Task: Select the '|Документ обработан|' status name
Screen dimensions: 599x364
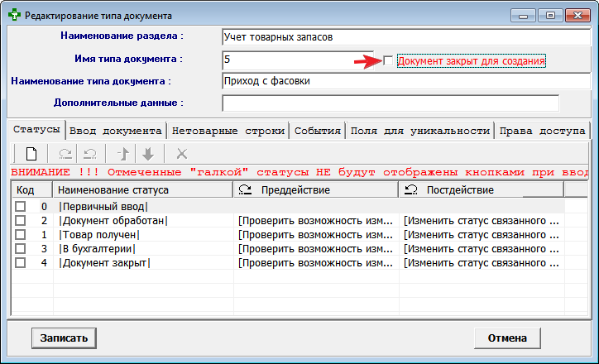Action: click(113, 221)
